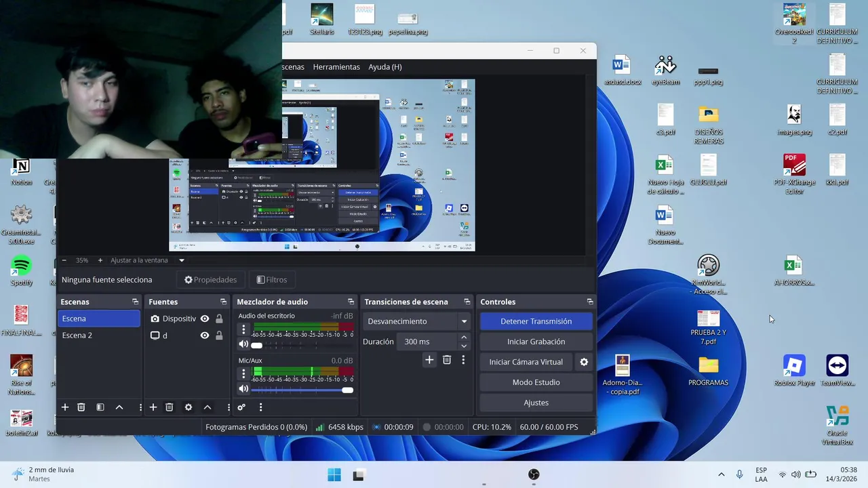
Task: Toggle the lock on the d source
Action: [219, 335]
